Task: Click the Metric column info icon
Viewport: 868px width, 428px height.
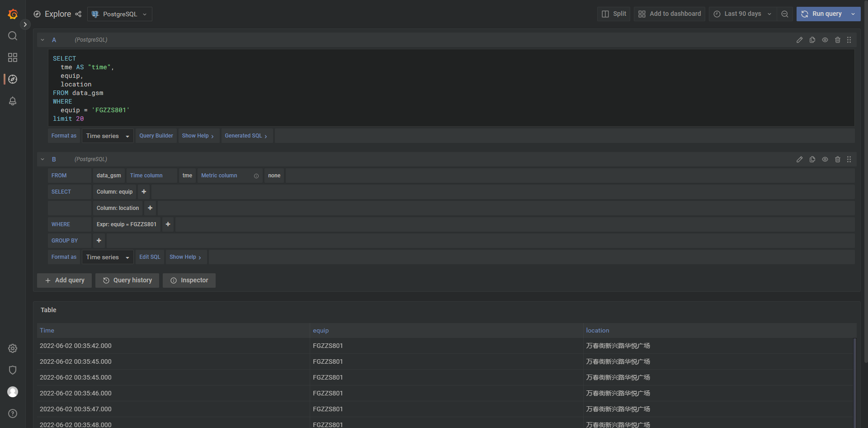Action: [256, 176]
